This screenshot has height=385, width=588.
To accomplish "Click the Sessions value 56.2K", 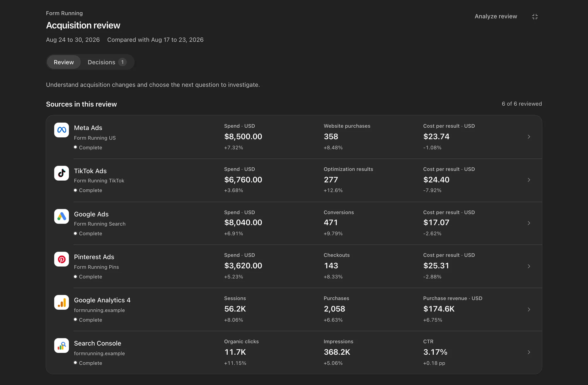I will tap(235, 309).
